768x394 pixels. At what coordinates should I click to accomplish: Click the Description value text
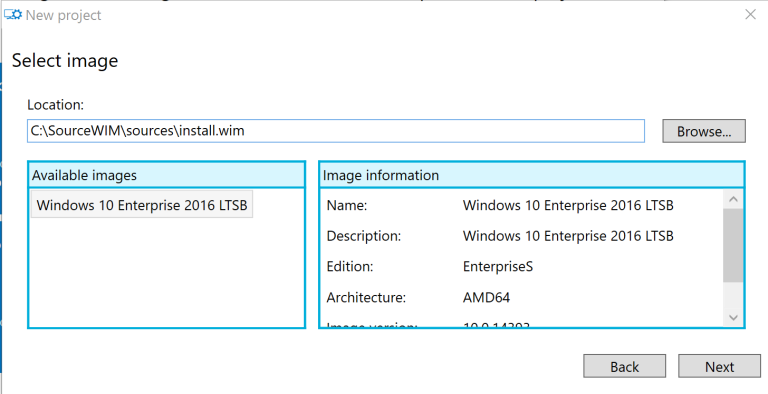click(x=568, y=236)
